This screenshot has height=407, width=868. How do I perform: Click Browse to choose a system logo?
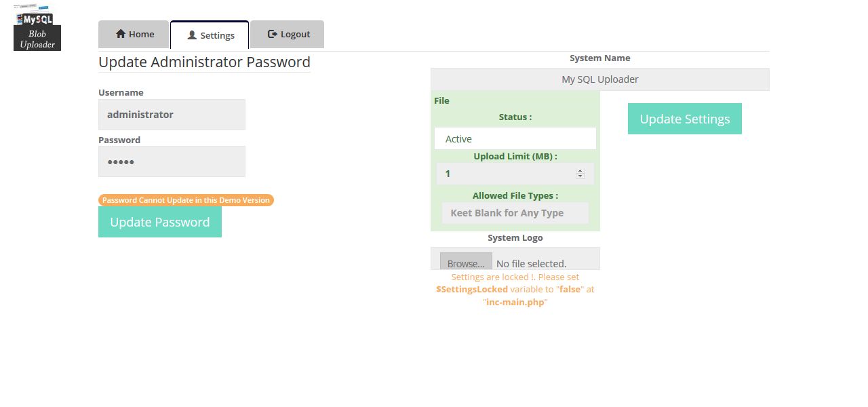[466, 263]
